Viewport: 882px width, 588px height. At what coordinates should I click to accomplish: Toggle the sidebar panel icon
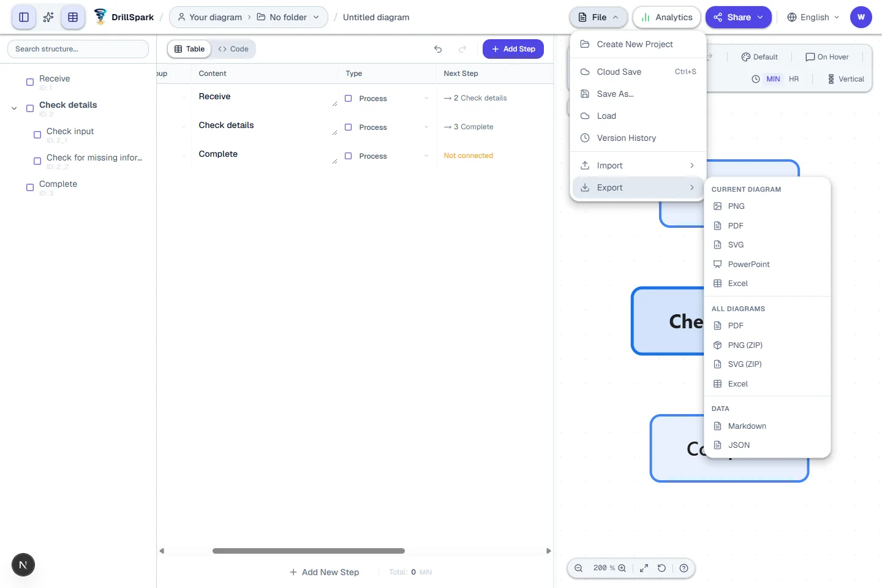point(24,17)
